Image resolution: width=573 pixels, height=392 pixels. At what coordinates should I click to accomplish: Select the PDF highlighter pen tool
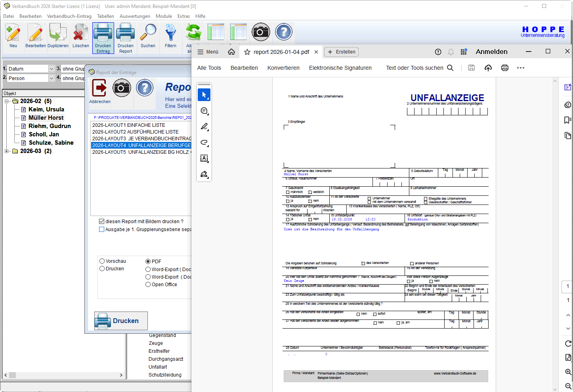click(204, 127)
